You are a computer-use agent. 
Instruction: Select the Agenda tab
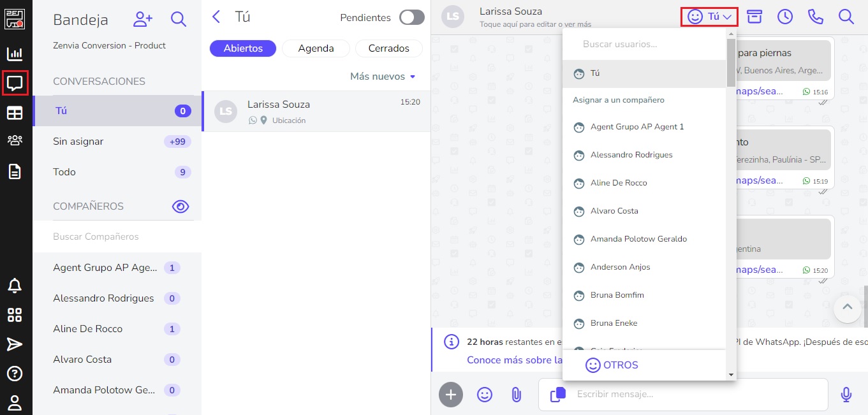tap(316, 48)
